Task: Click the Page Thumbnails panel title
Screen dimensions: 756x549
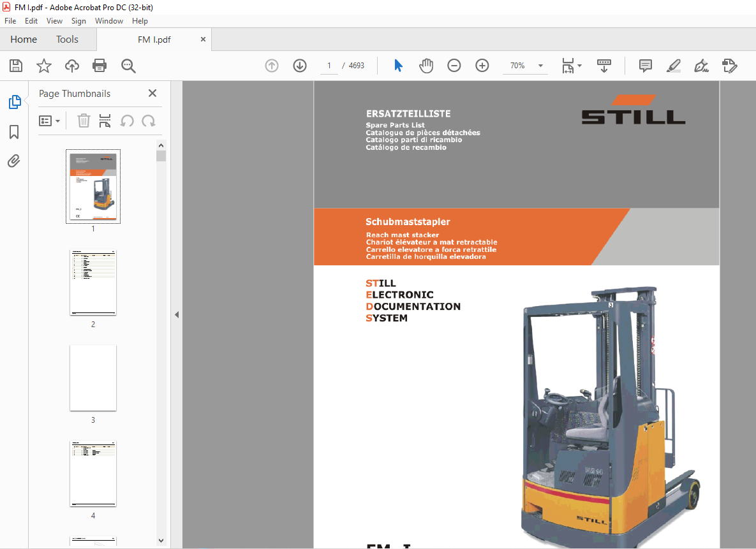Action: pos(75,94)
